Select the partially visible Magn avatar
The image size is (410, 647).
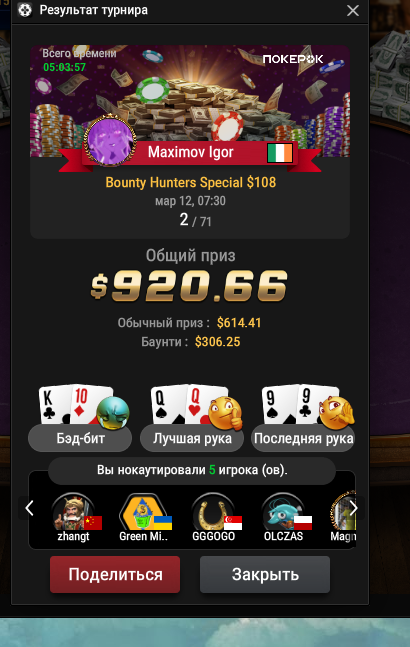342,512
